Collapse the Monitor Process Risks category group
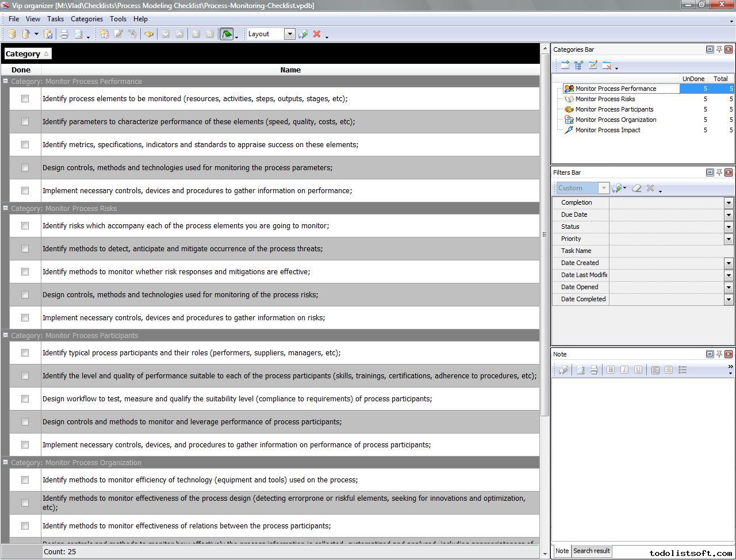This screenshot has height=560, width=736. coord(5,208)
